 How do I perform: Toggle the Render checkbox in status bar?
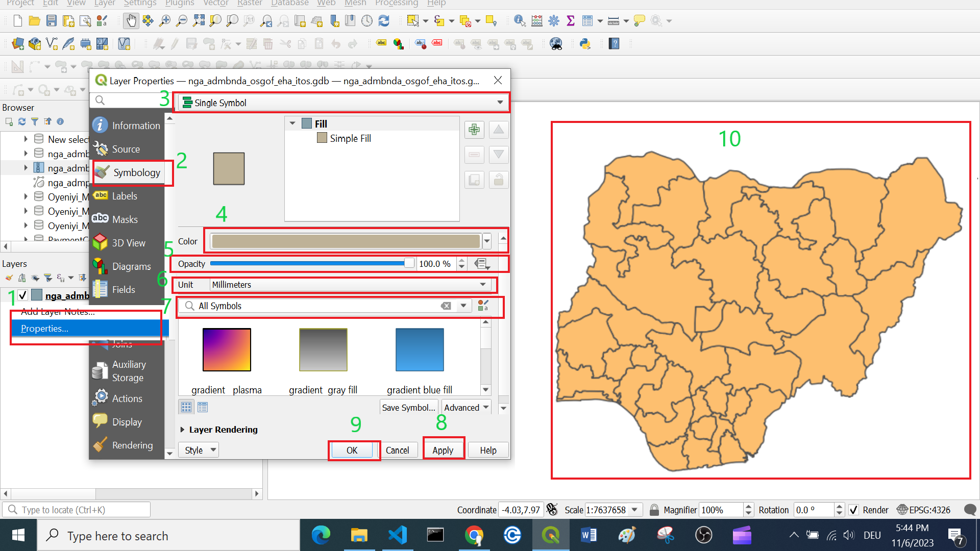click(x=853, y=510)
